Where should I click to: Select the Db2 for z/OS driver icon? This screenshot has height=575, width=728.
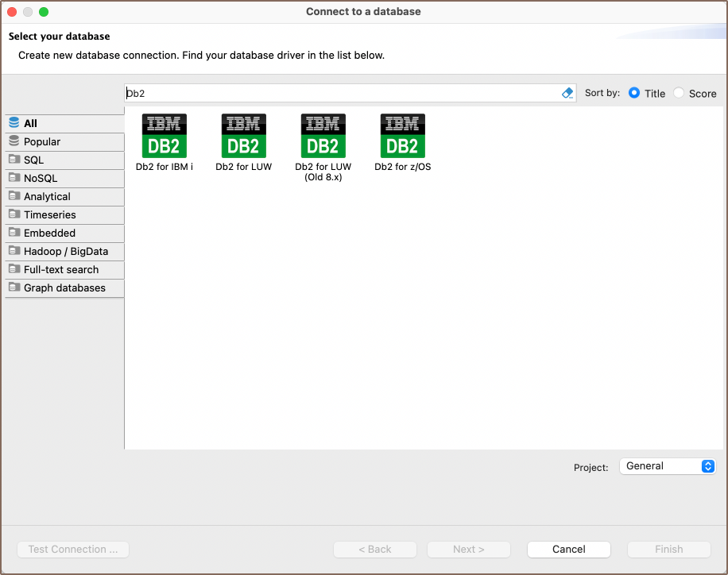point(402,136)
